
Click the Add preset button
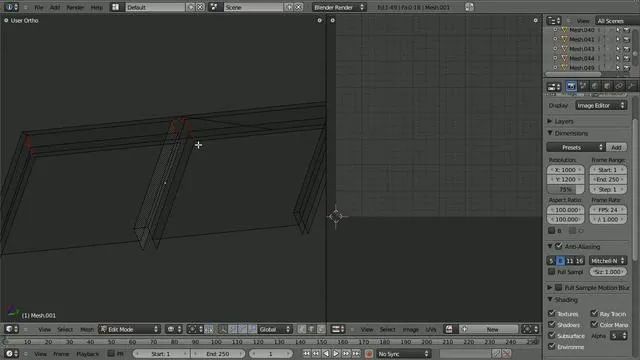pyautogui.click(x=616, y=147)
